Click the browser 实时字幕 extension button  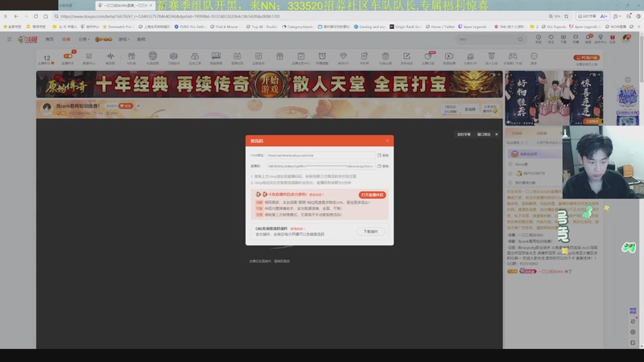click(x=587, y=16)
